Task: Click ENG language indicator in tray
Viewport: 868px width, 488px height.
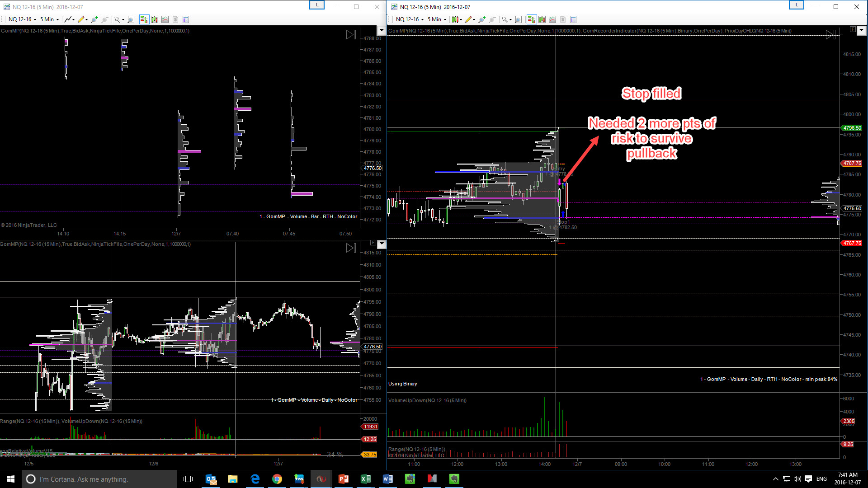Action: click(x=822, y=479)
